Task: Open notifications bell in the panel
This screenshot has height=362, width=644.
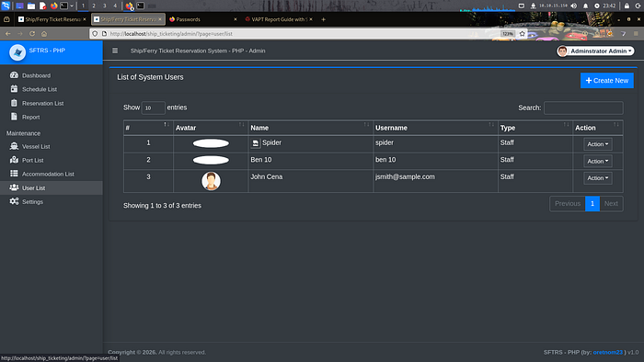Action: (586, 6)
